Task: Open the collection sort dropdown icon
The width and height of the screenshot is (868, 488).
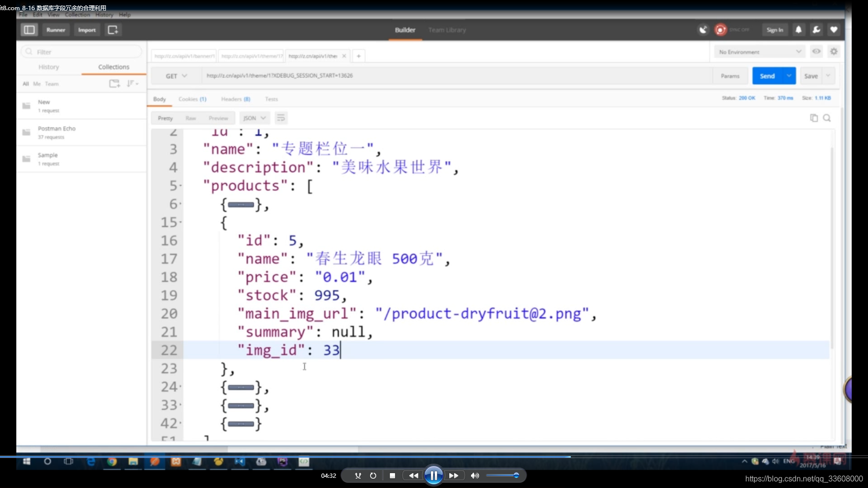Action: [x=132, y=84]
